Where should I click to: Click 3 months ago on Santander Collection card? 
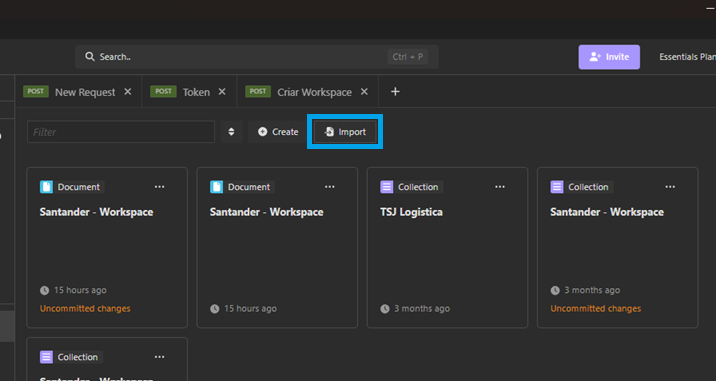(x=592, y=290)
